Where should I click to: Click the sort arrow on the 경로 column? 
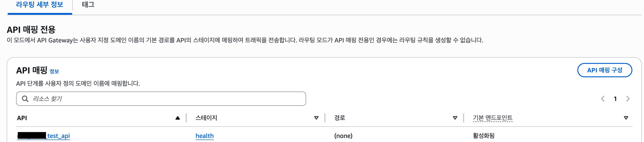(455, 118)
